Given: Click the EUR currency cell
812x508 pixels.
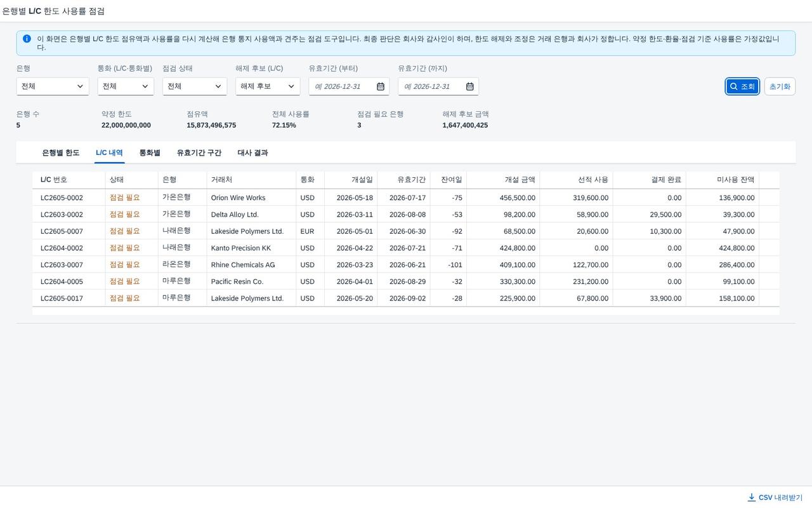Looking at the screenshot, I should click(310, 231).
